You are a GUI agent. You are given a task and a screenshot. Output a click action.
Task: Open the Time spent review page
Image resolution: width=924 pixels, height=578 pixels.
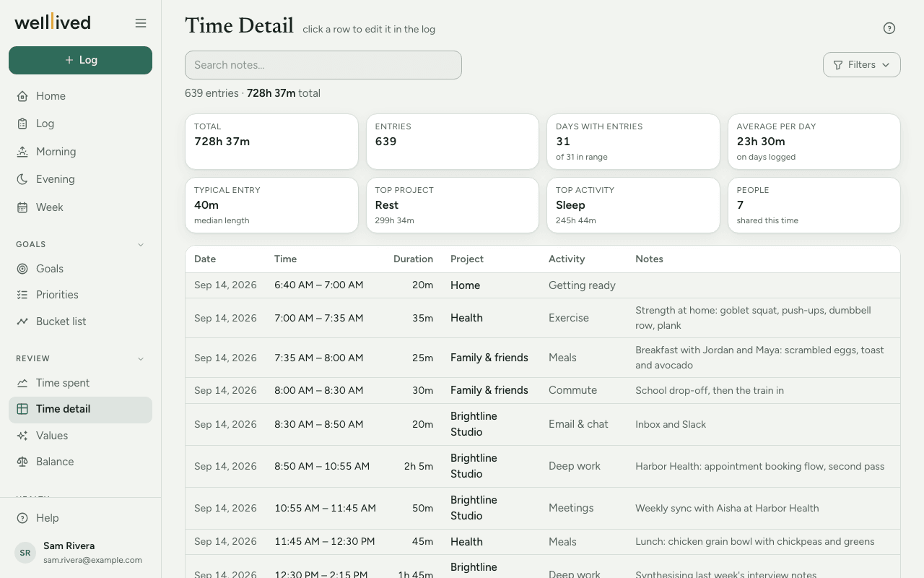81,383
